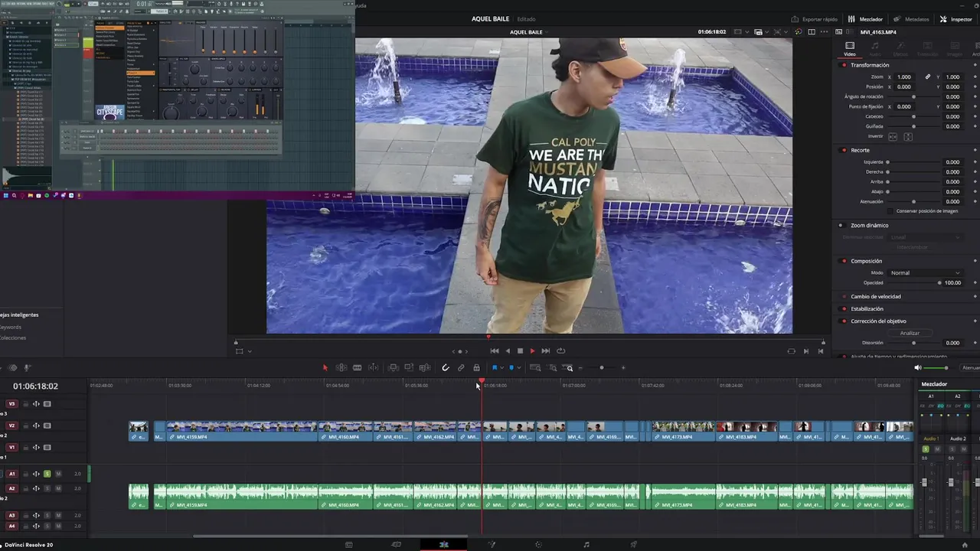
Task: Toggle Solo on audio track A1
Action: click(47, 474)
